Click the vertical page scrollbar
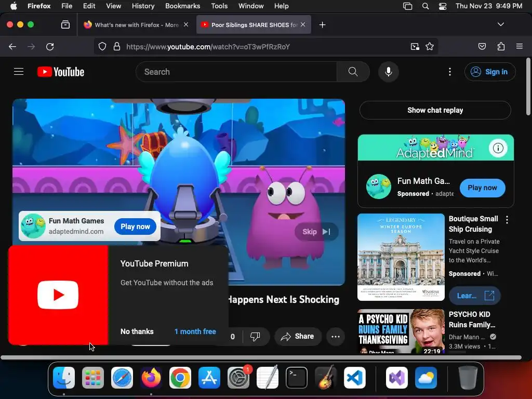 pos(528,87)
